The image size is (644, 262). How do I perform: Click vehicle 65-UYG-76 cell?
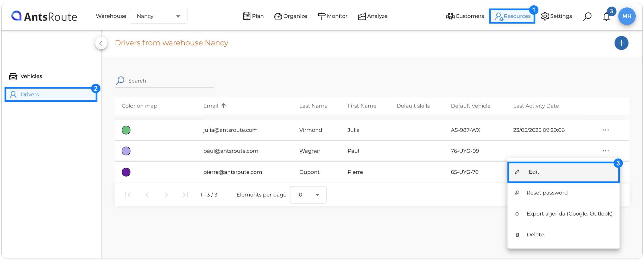pos(464,172)
